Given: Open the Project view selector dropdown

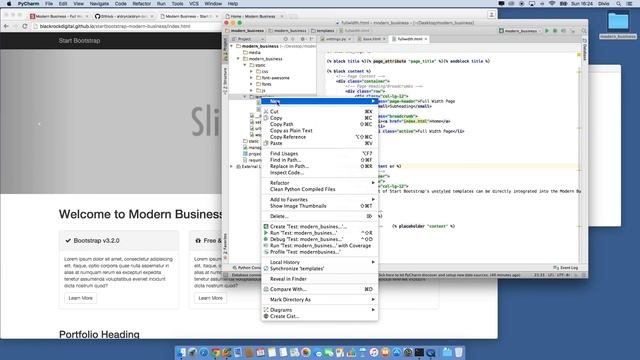Looking at the screenshot, I should (248, 39).
